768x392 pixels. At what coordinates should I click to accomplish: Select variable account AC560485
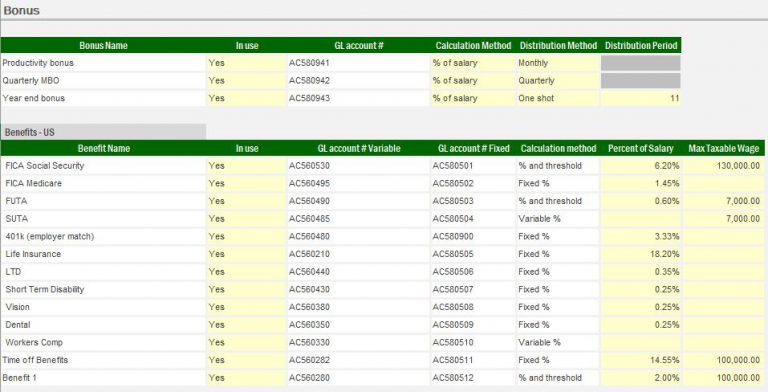(x=358, y=219)
